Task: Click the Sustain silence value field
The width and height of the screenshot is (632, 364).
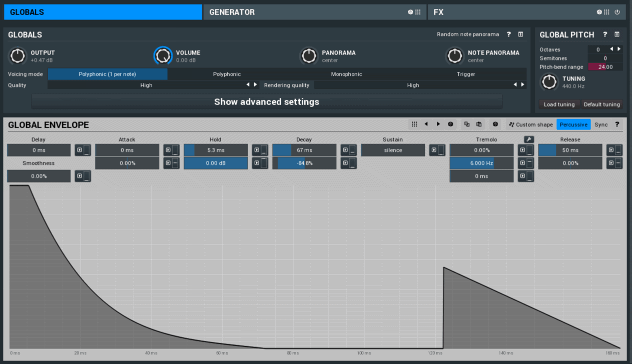Action: pos(393,150)
